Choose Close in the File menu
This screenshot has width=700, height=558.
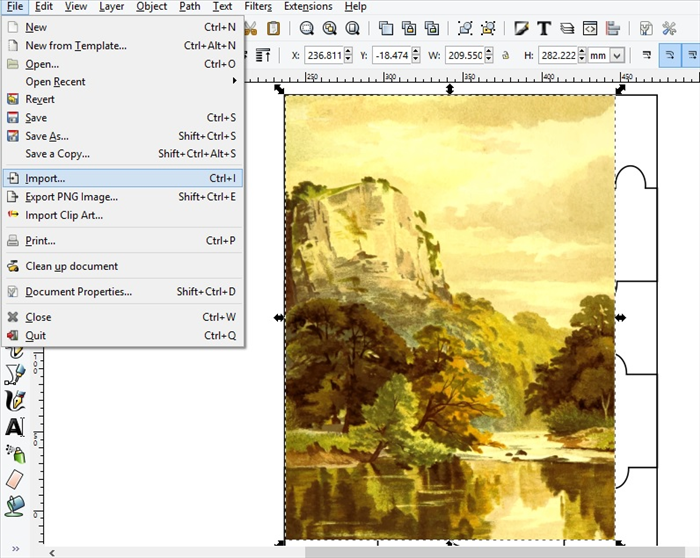(123, 317)
